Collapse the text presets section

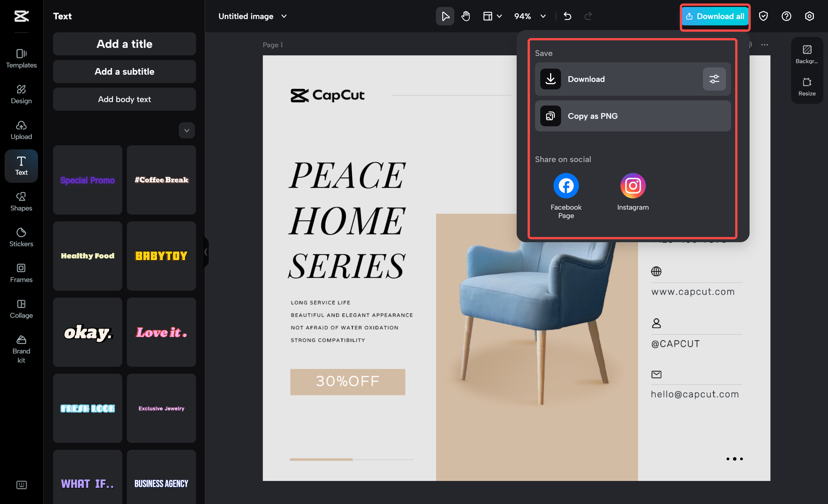[x=187, y=130]
